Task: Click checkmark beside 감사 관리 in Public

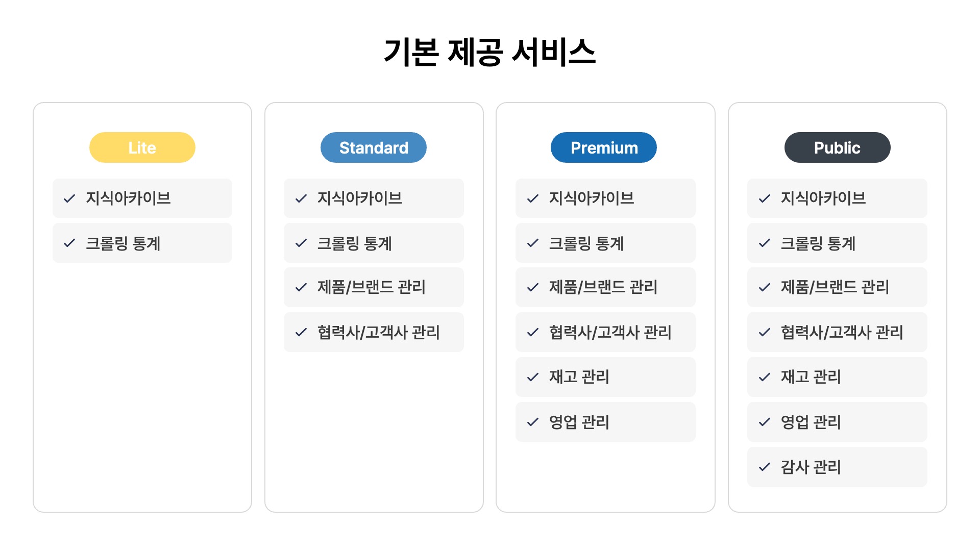Action: coord(765,467)
